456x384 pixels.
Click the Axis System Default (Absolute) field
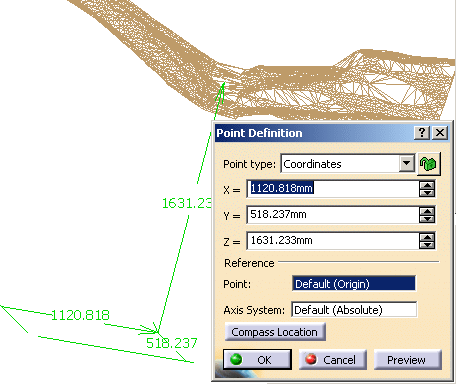click(x=354, y=310)
